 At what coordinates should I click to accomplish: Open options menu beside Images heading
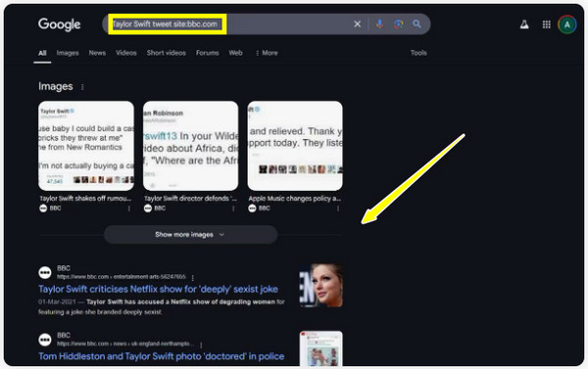82,87
